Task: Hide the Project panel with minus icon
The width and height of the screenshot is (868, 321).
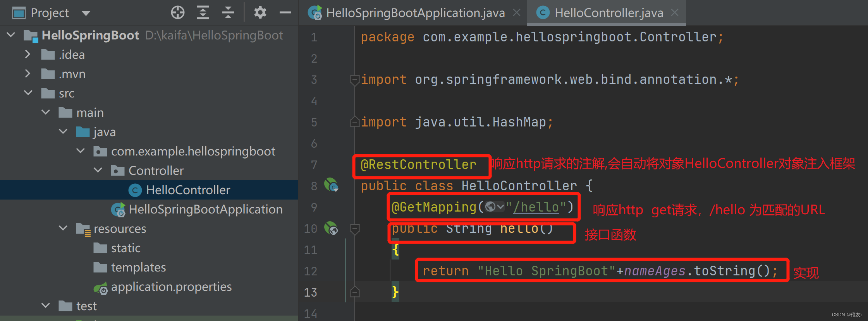Action: click(285, 13)
